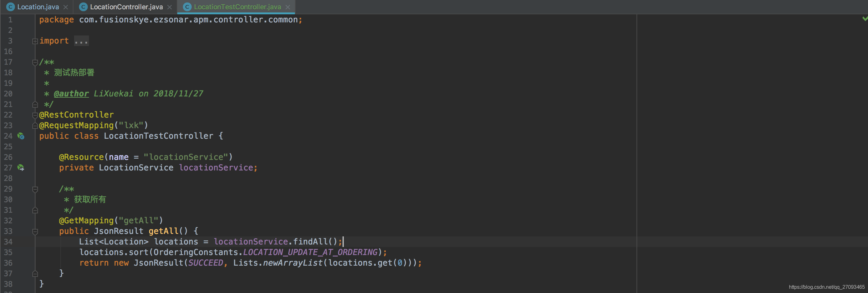The image size is (868, 293).
Task: Click the List<Location> type declaration
Action: click(x=114, y=242)
